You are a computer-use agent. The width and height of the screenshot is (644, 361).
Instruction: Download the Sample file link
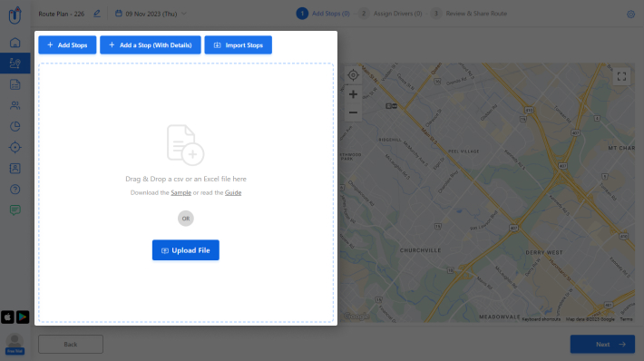coord(181,192)
